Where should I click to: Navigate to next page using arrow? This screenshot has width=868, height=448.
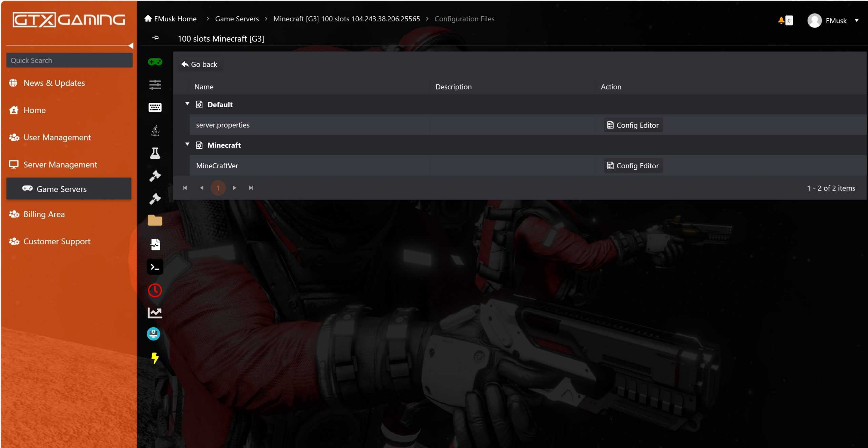pos(235,187)
